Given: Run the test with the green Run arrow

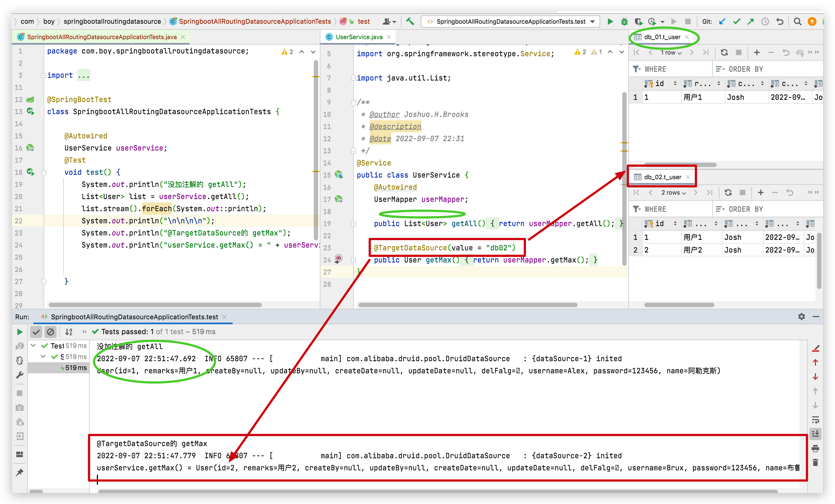Looking at the screenshot, I should click(x=610, y=22).
